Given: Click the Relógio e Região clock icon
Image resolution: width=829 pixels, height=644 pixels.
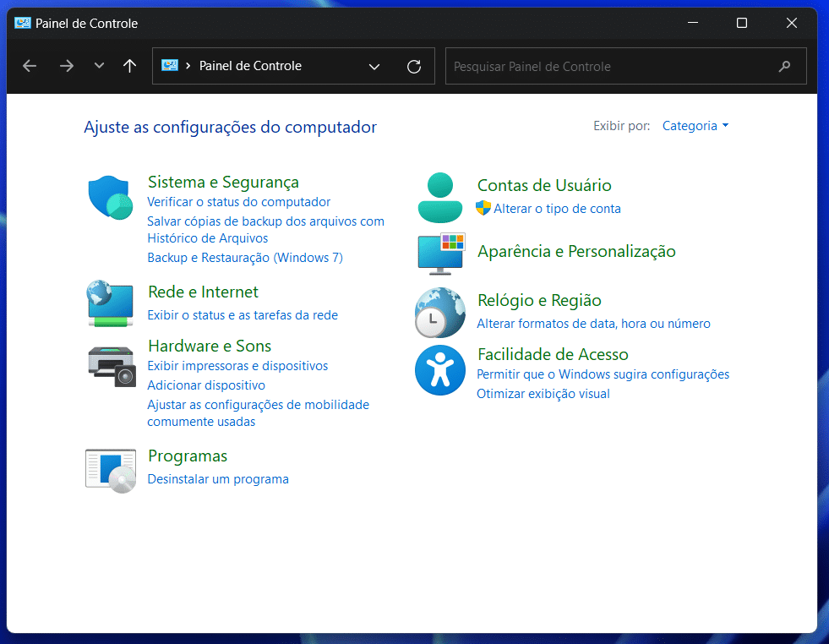Looking at the screenshot, I should (x=439, y=313).
